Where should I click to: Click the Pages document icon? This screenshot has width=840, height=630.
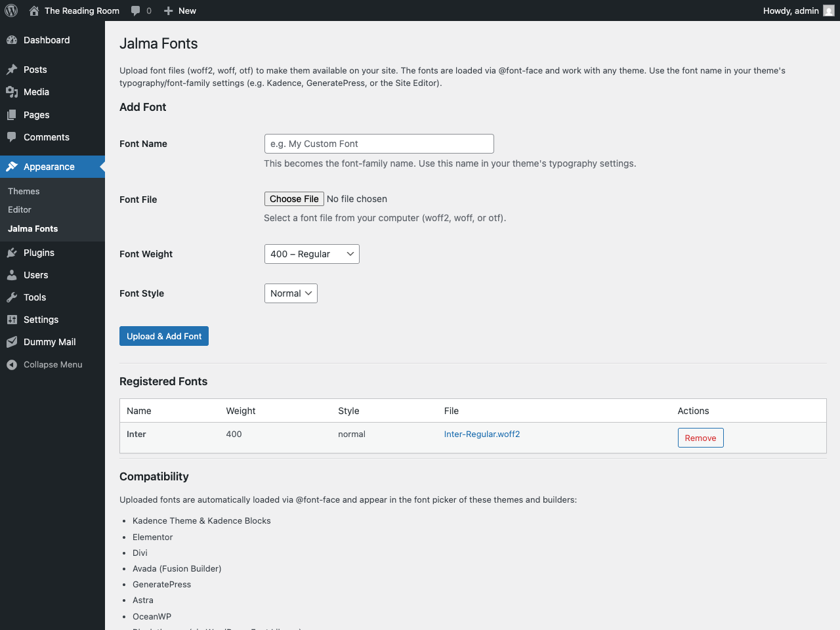pyautogui.click(x=12, y=115)
